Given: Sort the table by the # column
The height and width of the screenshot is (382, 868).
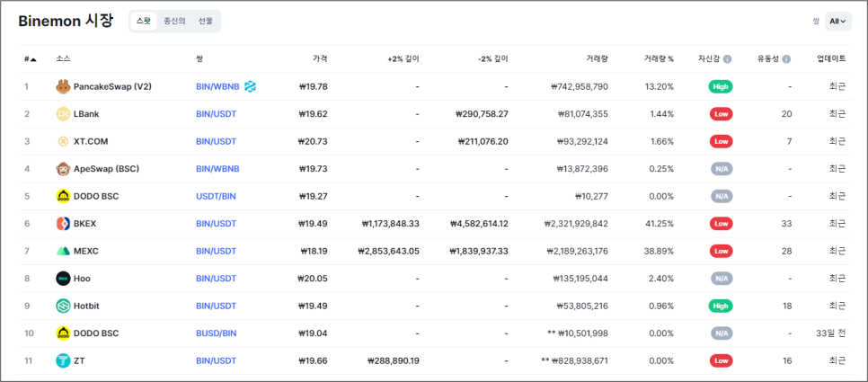Looking at the screenshot, I should (x=30, y=59).
